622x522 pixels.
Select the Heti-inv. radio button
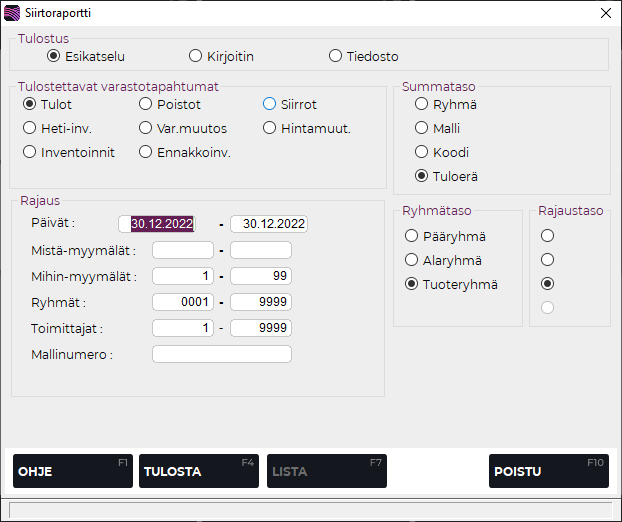coord(30,128)
